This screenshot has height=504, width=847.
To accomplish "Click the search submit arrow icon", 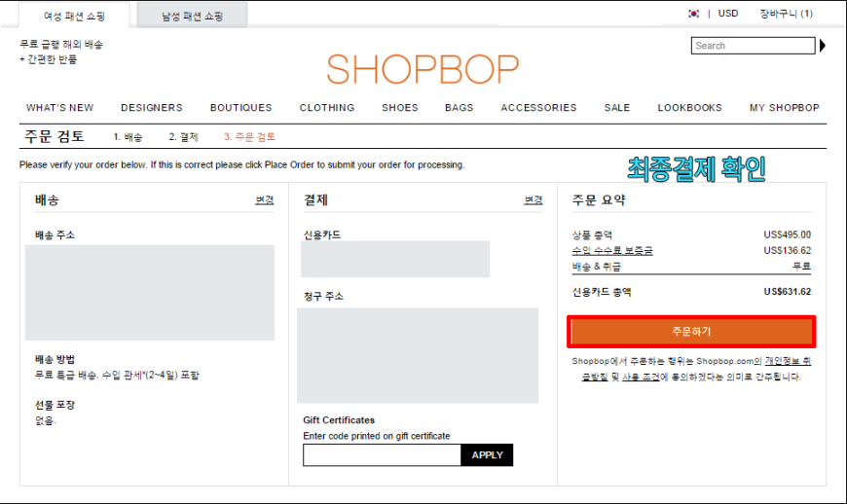I will pos(822,46).
